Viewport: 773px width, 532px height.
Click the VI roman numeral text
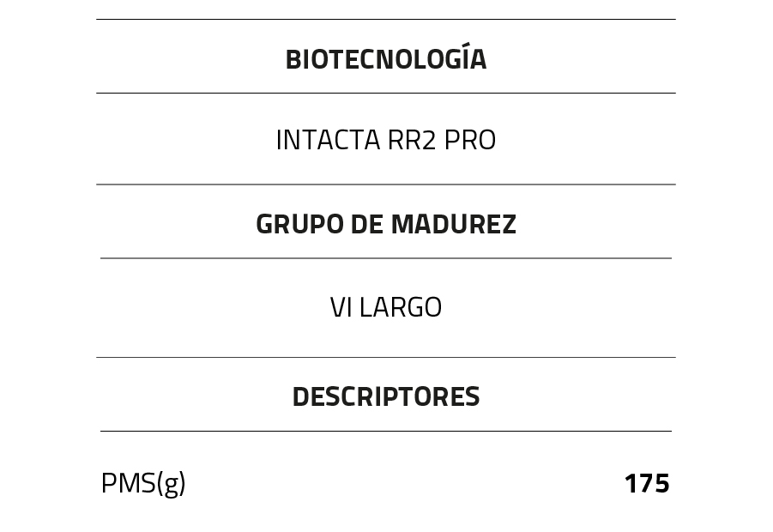pyautogui.click(x=341, y=307)
